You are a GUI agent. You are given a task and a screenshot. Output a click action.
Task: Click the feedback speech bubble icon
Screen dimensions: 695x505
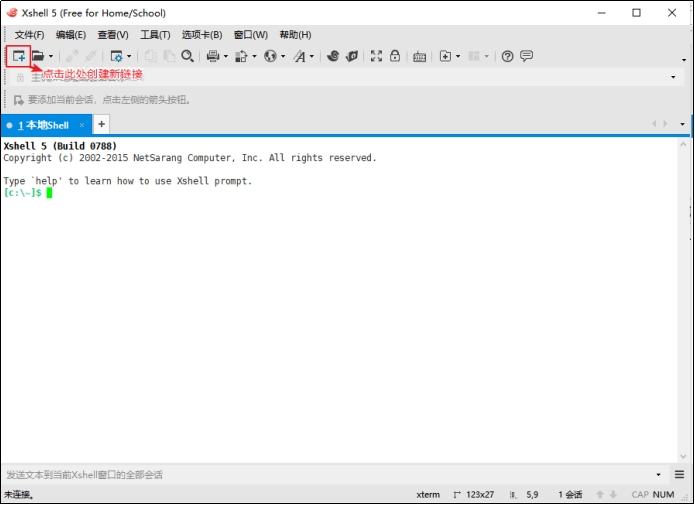[x=527, y=56]
